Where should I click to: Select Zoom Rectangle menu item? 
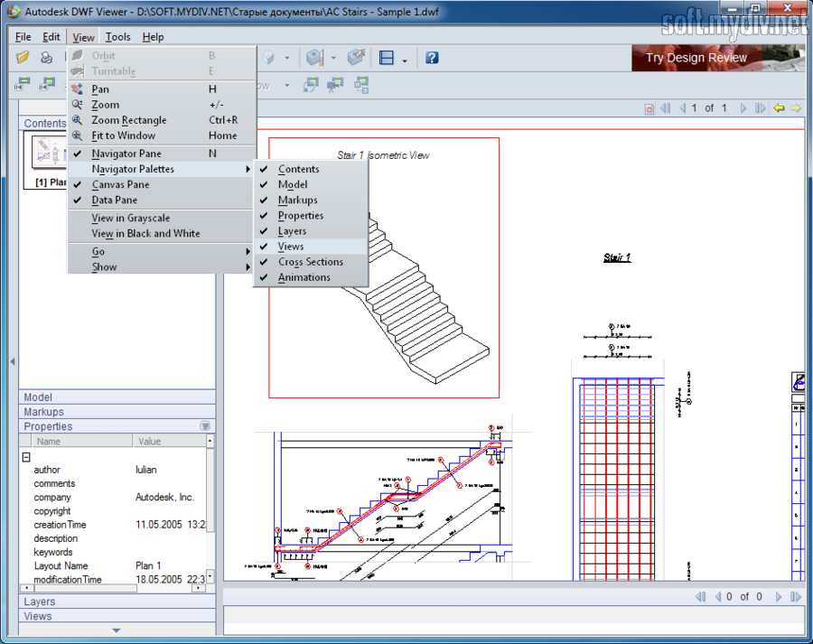pos(161,120)
